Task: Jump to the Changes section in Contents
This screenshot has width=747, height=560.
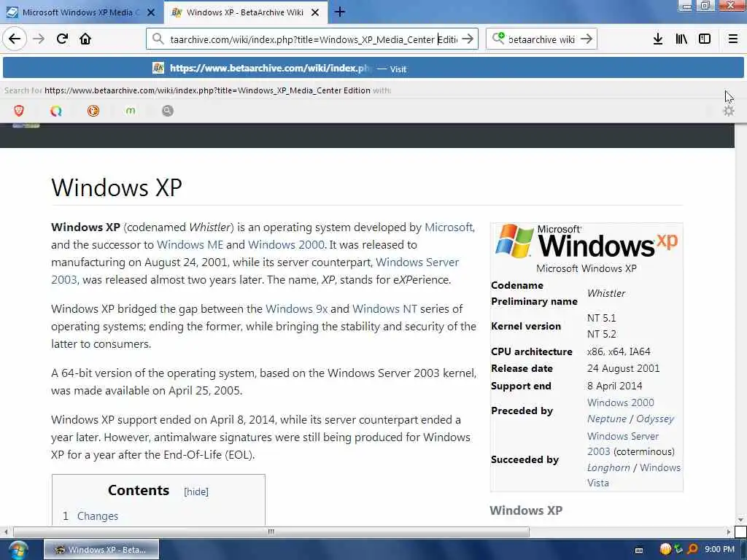Action: [98, 516]
